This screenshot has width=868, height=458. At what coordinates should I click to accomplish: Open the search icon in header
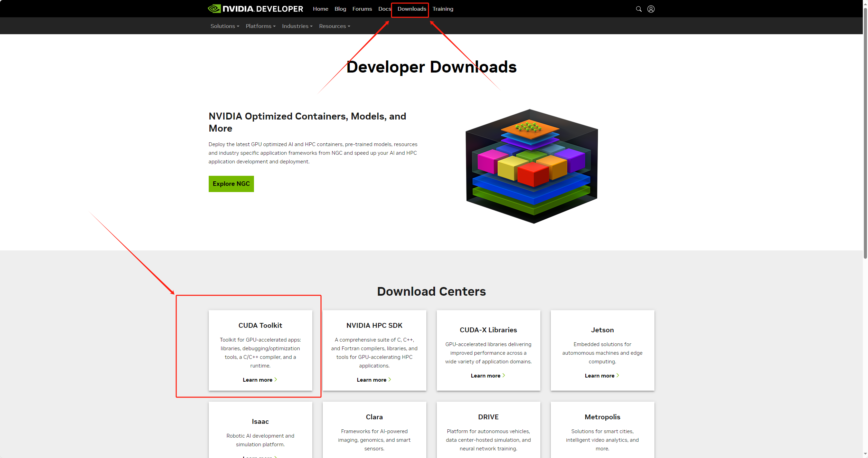click(639, 9)
